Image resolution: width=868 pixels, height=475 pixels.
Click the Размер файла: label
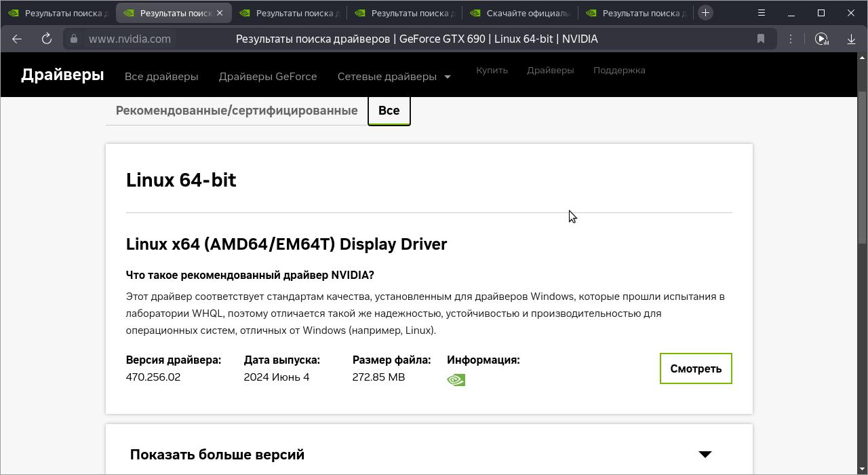392,360
